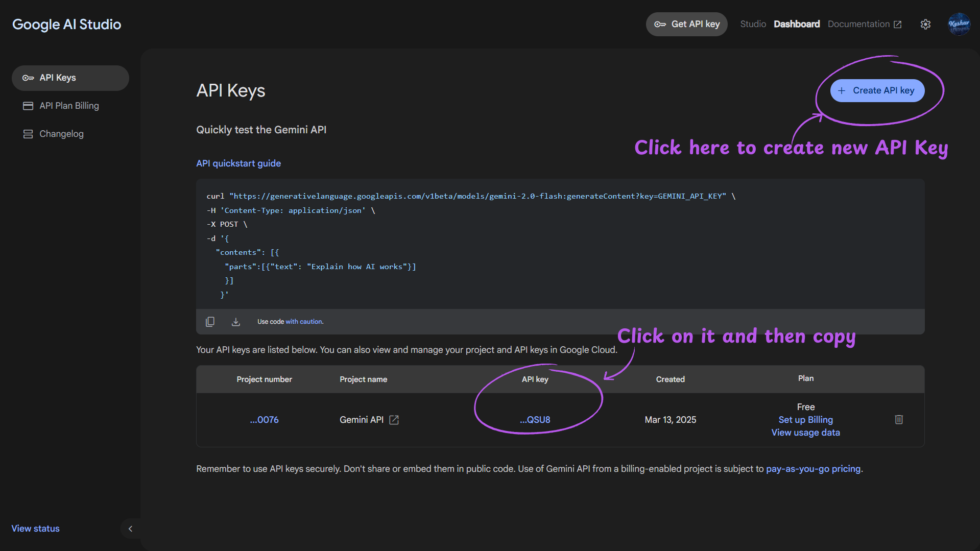Click Set up Billing link

pyautogui.click(x=805, y=420)
